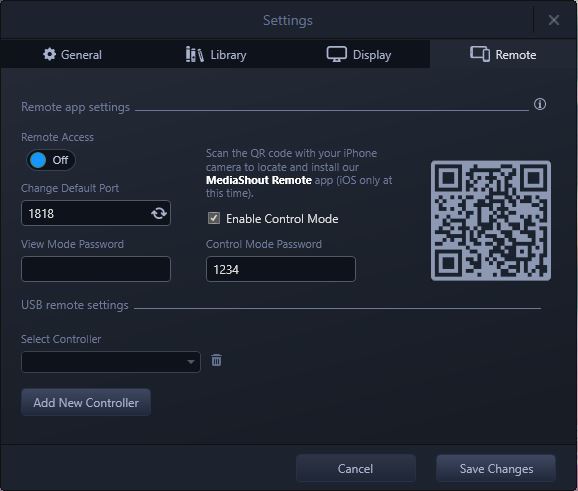578x491 pixels.
Task: Delete selected controller with the trash icon
Action: [x=216, y=360]
